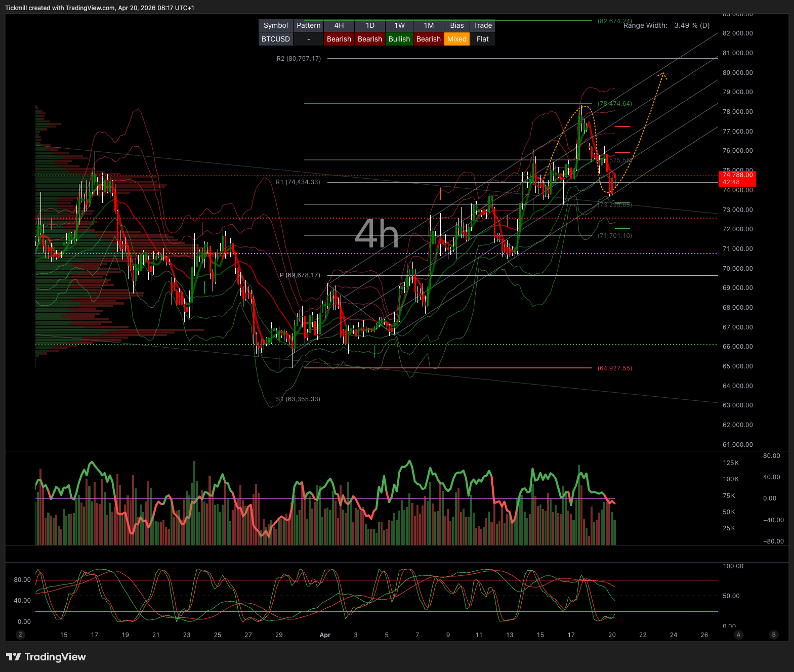
Task: Click the BTCUSD symbol cell
Action: pyautogui.click(x=276, y=39)
